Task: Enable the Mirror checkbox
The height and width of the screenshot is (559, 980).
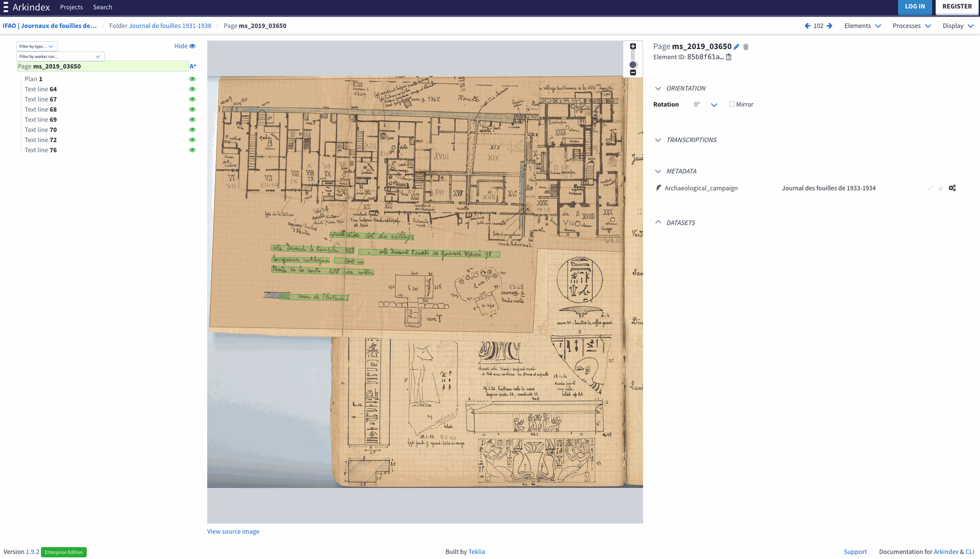Action: tap(731, 104)
